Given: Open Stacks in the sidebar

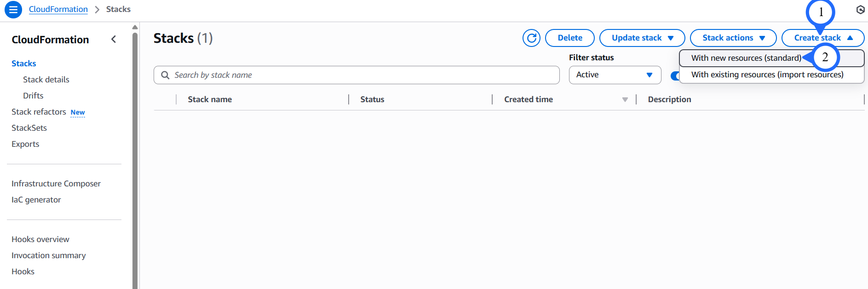Looking at the screenshot, I should point(24,64).
